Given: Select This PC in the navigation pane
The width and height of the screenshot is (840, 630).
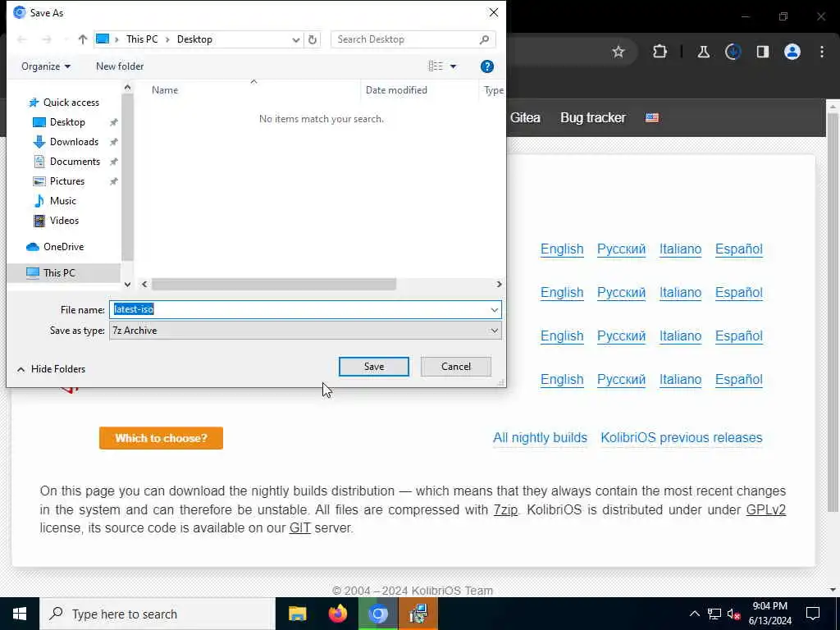Looking at the screenshot, I should point(64,273).
